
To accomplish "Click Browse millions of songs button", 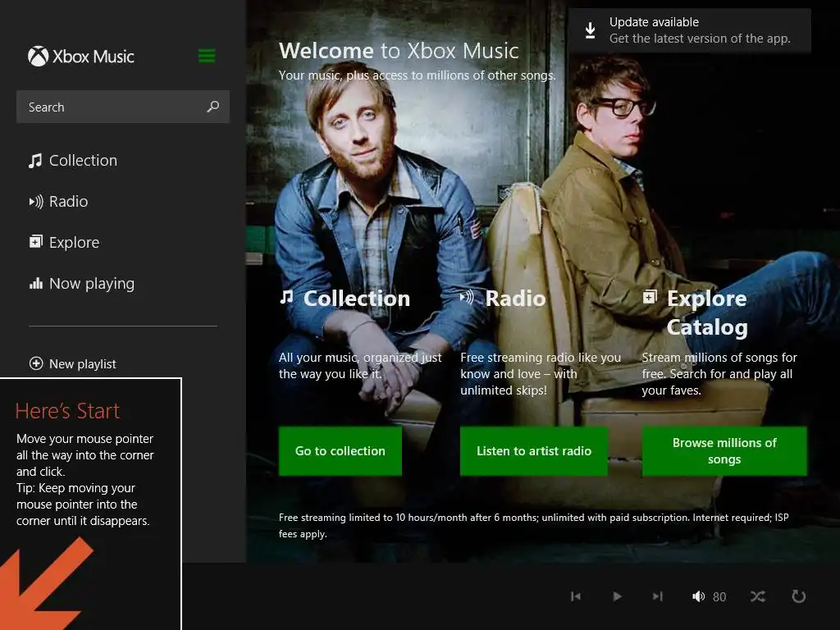I will tap(724, 451).
